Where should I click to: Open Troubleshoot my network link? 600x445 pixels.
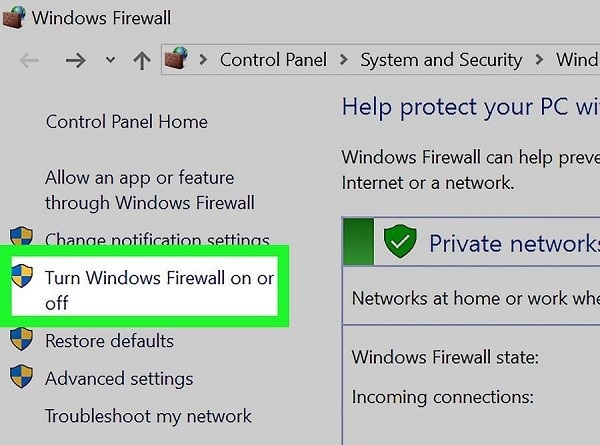click(148, 416)
